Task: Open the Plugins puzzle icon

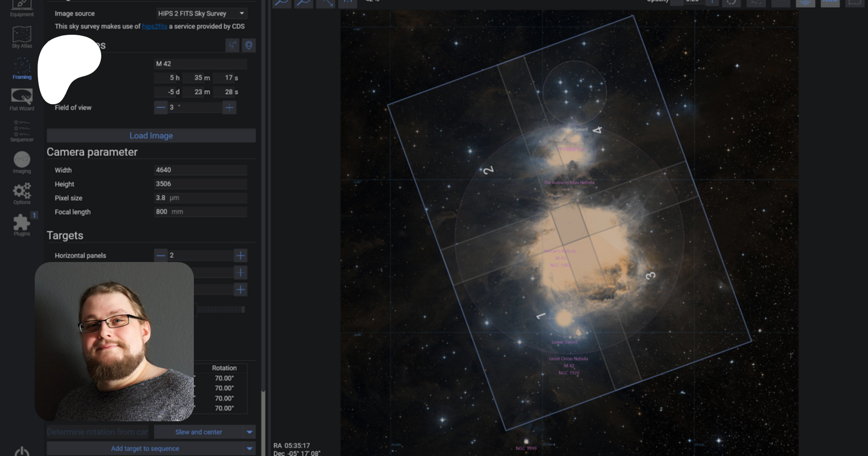Action: tap(22, 224)
